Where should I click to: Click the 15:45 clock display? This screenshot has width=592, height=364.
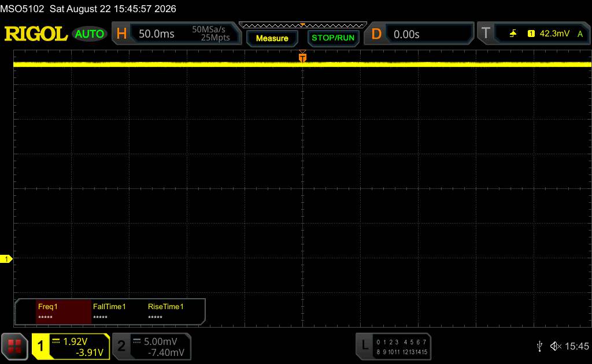tap(576, 346)
